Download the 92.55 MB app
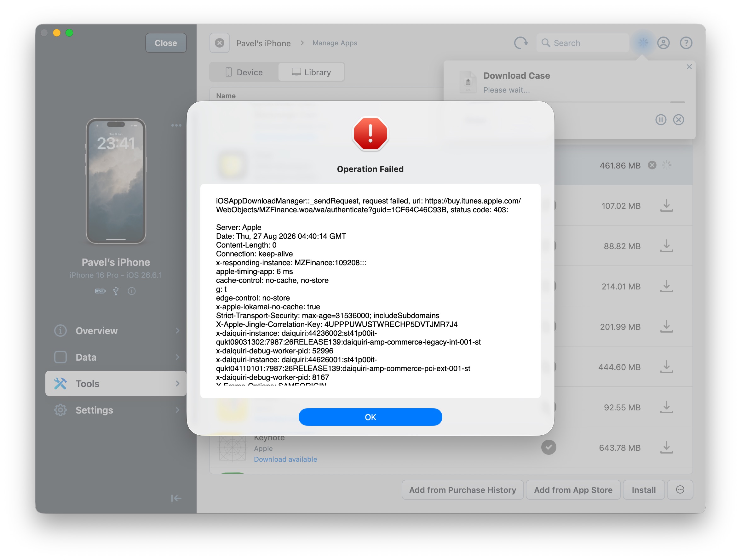The image size is (741, 560). pos(667,407)
